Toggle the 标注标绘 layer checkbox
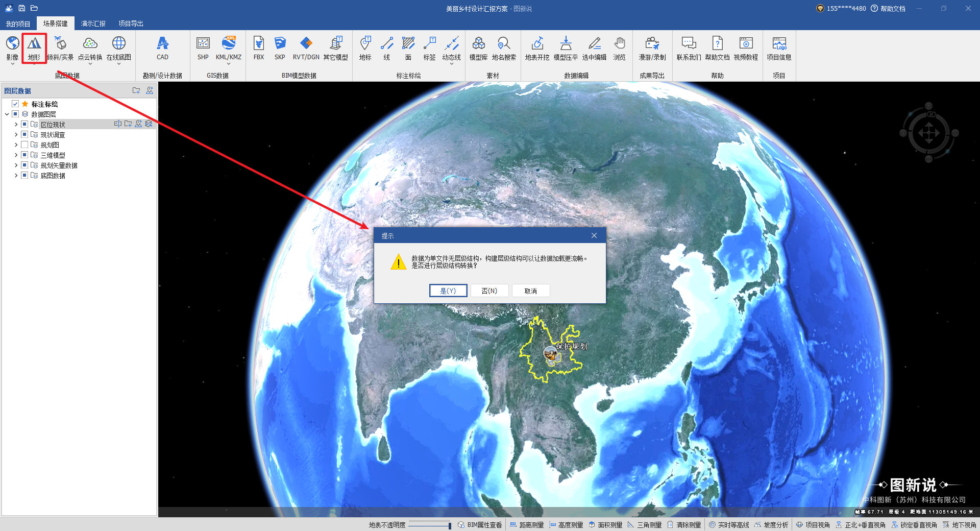This screenshot has width=980, height=531. coord(15,104)
